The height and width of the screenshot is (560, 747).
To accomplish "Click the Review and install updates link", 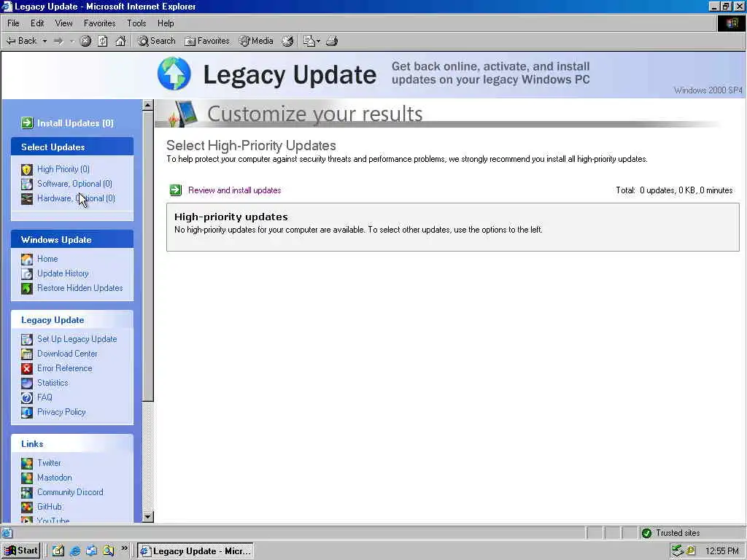I will (x=234, y=190).
